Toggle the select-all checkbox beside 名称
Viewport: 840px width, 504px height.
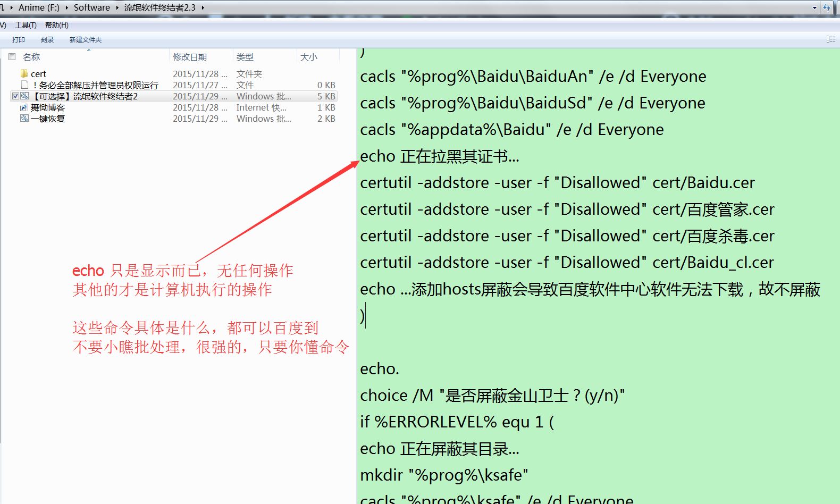pos(12,56)
